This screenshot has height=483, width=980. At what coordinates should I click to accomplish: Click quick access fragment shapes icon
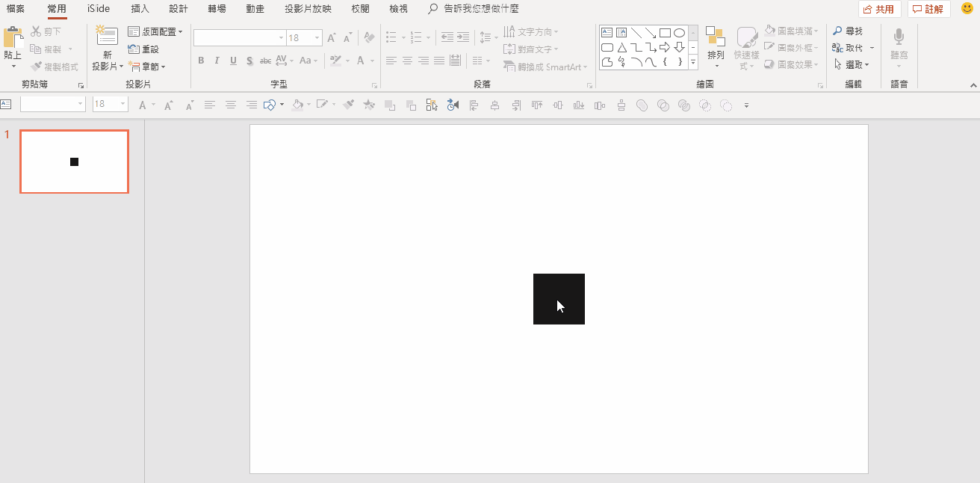click(683, 105)
